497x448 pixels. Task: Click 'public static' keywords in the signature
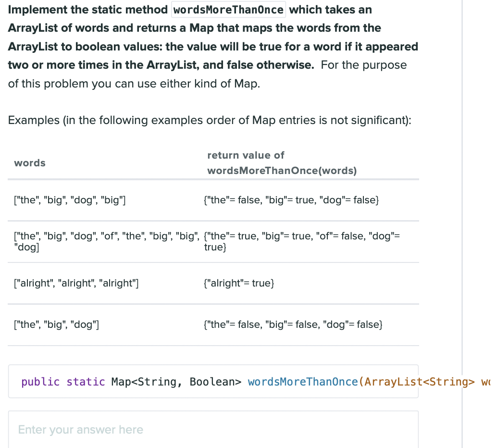[63, 382]
